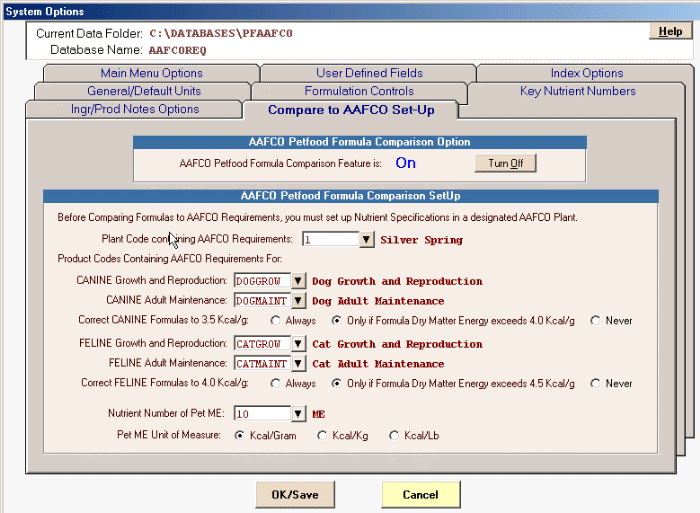Click the DOGGROW product code field
This screenshot has width=700, height=513.
tap(262, 281)
